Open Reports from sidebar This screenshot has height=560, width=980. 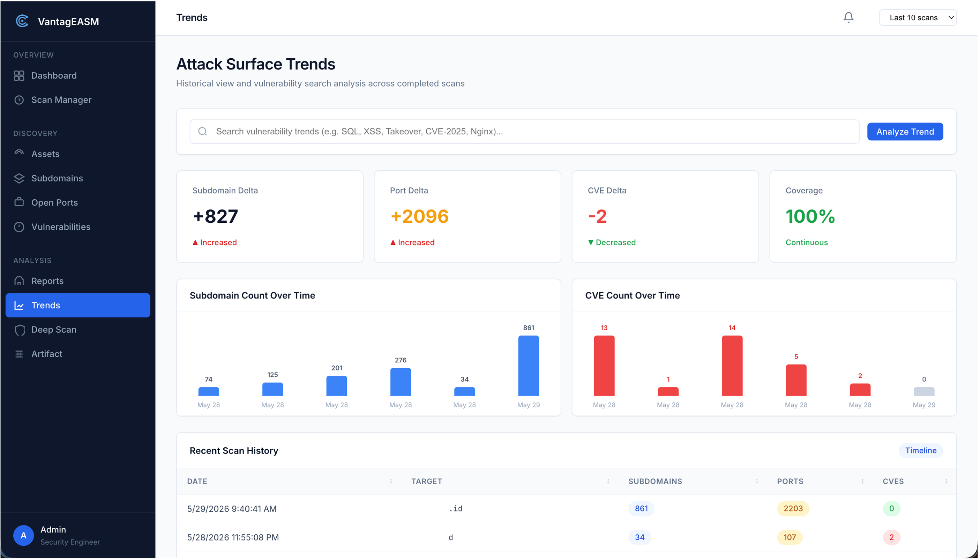78,281
